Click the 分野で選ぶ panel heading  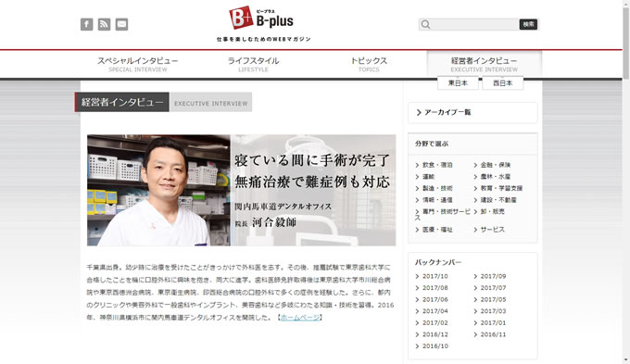(x=432, y=144)
